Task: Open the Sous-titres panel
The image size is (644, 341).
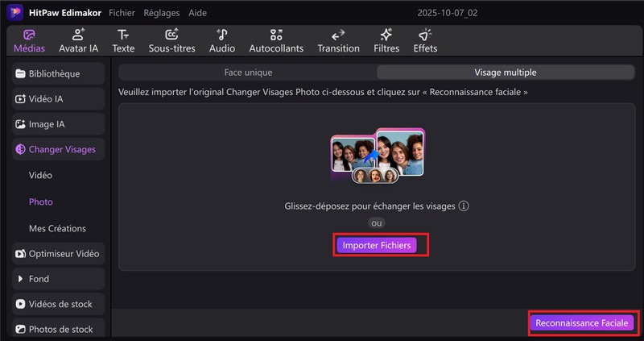Action: pyautogui.click(x=172, y=40)
